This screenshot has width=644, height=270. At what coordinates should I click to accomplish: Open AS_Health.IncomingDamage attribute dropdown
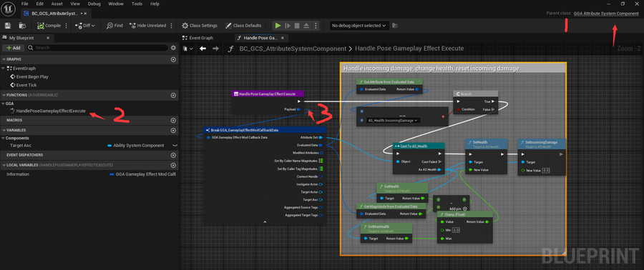click(x=394, y=121)
